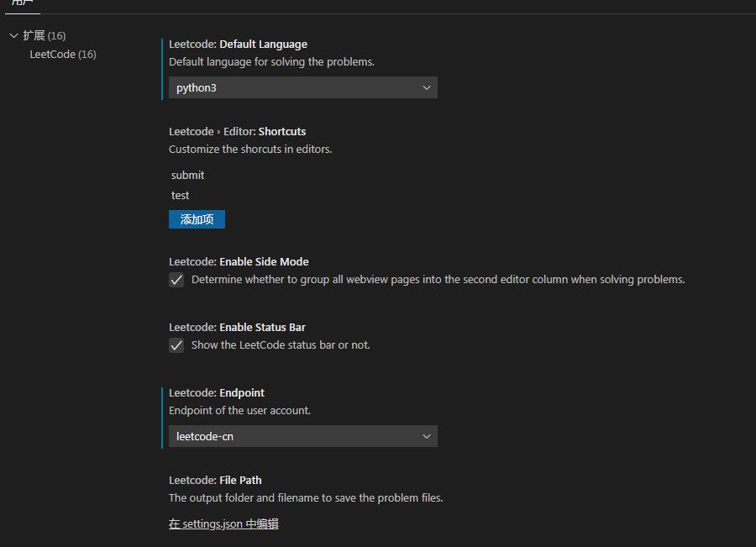Image resolution: width=756 pixels, height=547 pixels.
Task: Click the chevron icon on the python3 combo box
Action: (x=427, y=87)
